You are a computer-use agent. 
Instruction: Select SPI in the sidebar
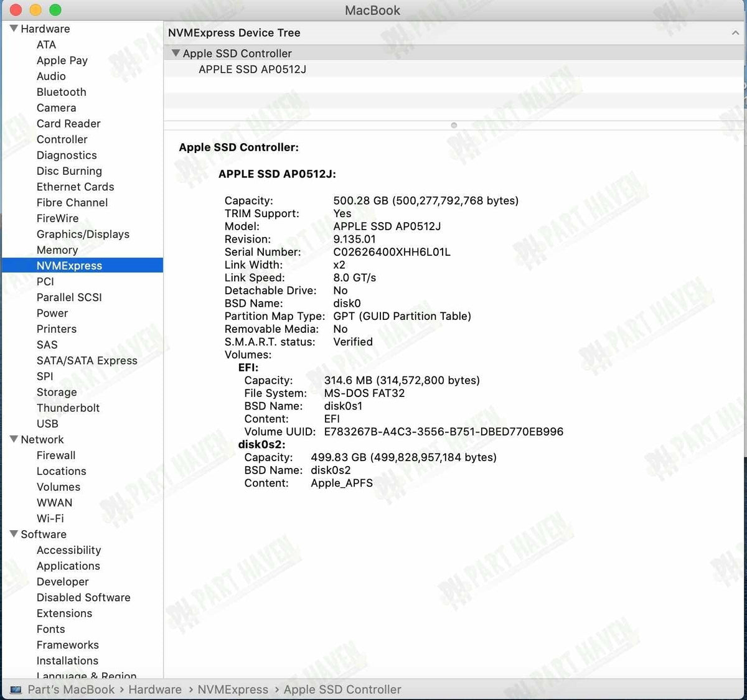click(x=45, y=376)
